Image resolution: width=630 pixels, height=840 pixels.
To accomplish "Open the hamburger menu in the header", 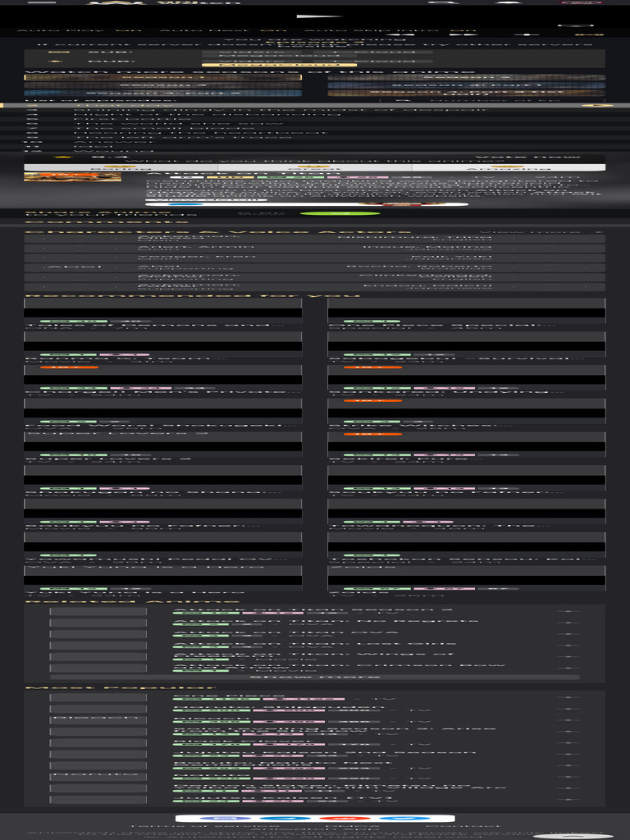I will 42,2.
